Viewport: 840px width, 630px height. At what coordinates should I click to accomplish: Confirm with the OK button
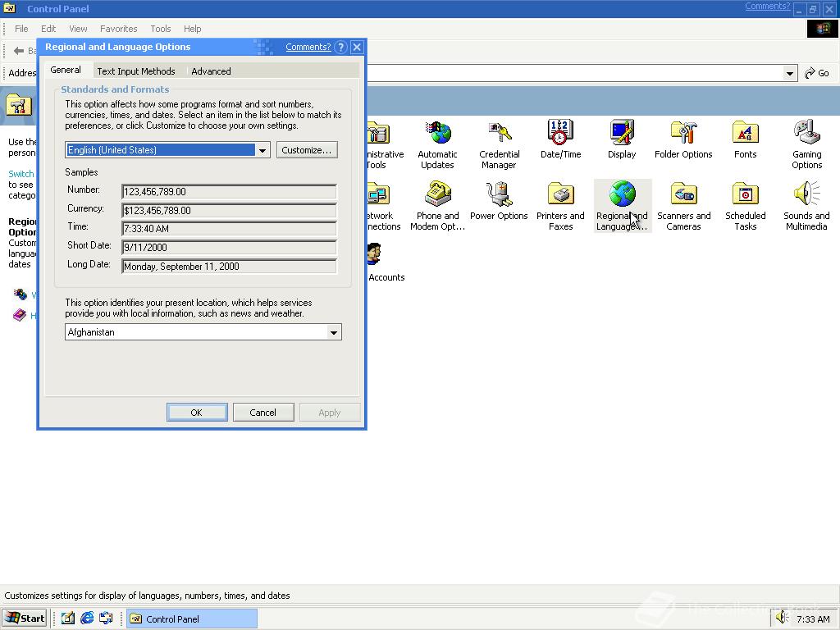[x=197, y=413]
